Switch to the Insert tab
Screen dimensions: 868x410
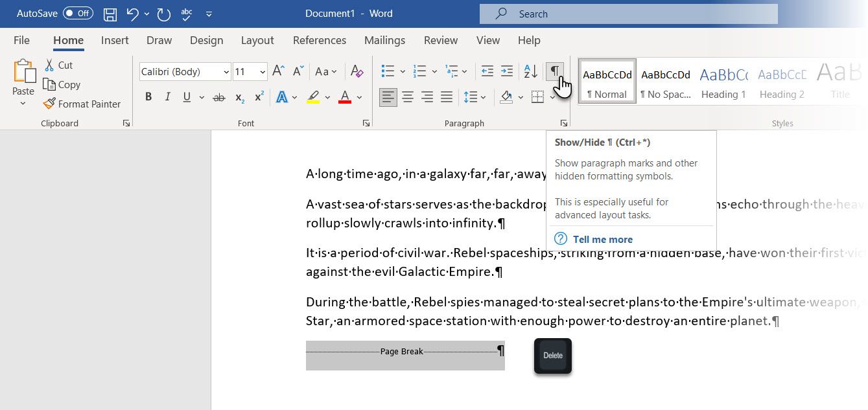point(115,40)
